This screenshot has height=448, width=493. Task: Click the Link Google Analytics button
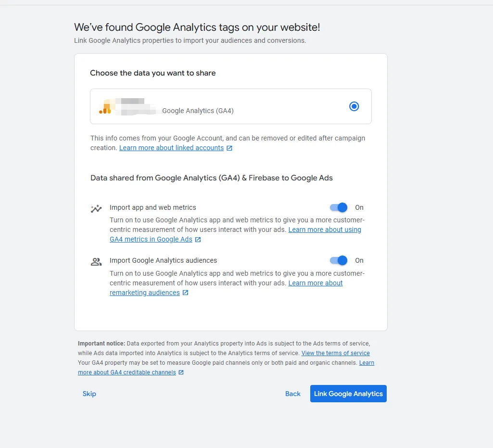click(348, 394)
